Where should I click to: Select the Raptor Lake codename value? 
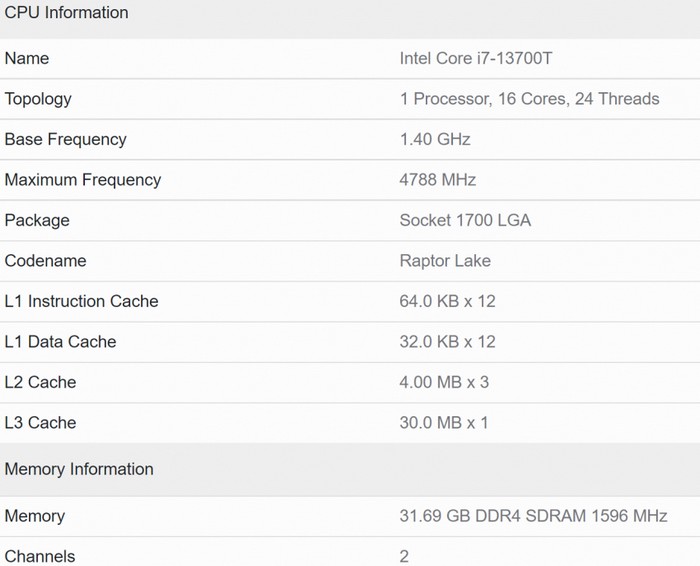coord(445,261)
